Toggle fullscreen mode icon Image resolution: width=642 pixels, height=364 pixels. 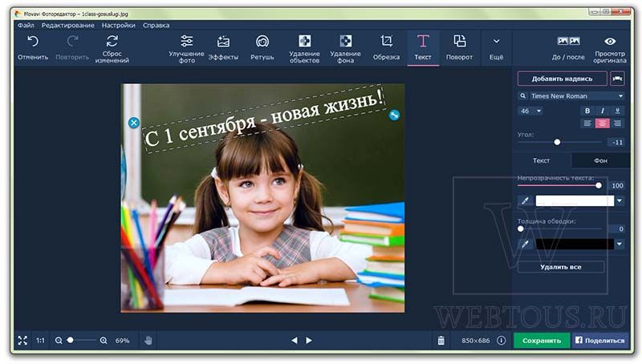coord(22,340)
